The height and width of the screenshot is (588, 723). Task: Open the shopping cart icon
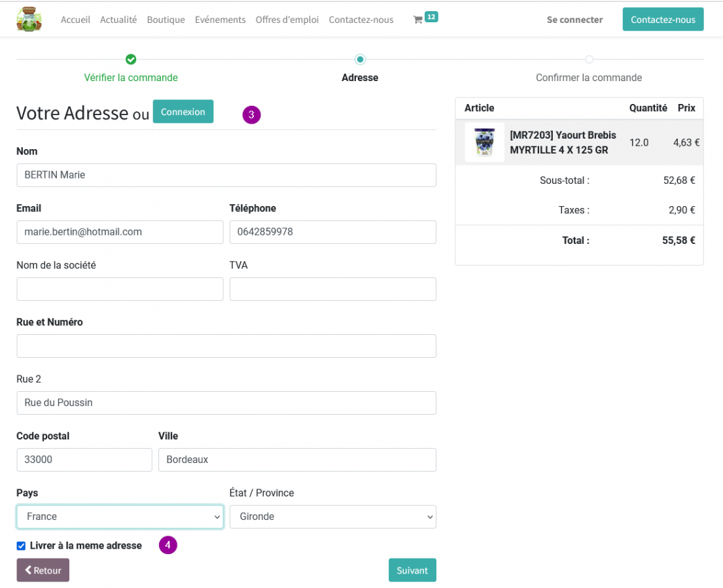pyautogui.click(x=417, y=20)
